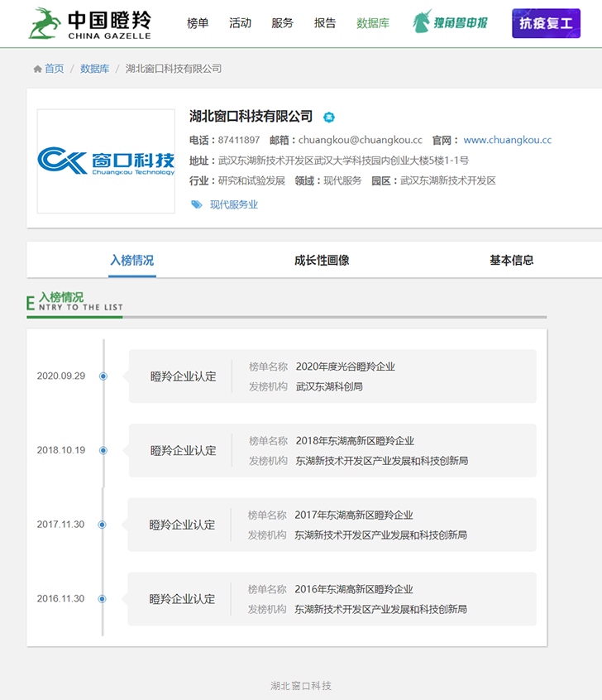Click timeline marker for 2016.11.30
The image size is (602, 700).
(x=103, y=599)
